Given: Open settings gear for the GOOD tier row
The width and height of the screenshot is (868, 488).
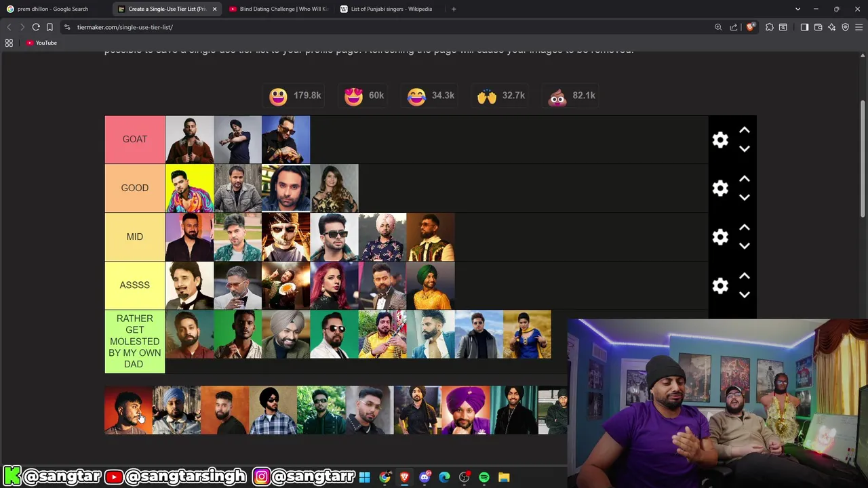Looking at the screenshot, I should point(720,188).
